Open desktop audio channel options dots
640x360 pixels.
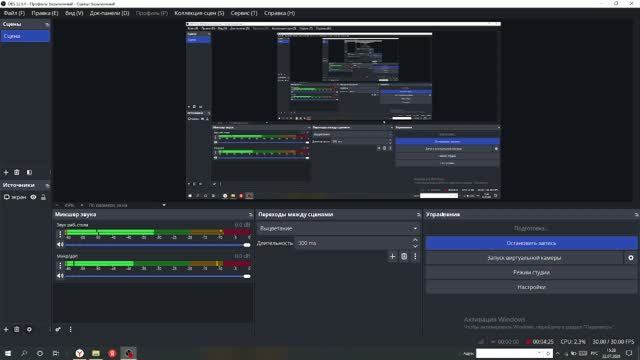click(60, 234)
